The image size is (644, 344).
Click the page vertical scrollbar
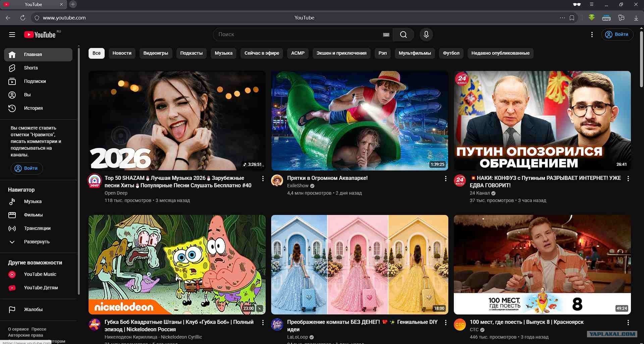[x=641, y=60]
